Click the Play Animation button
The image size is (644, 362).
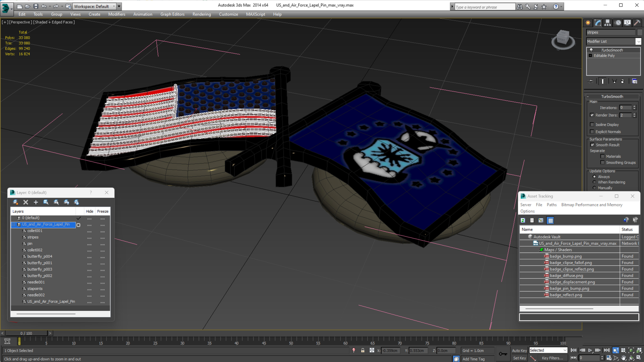pos(590,350)
